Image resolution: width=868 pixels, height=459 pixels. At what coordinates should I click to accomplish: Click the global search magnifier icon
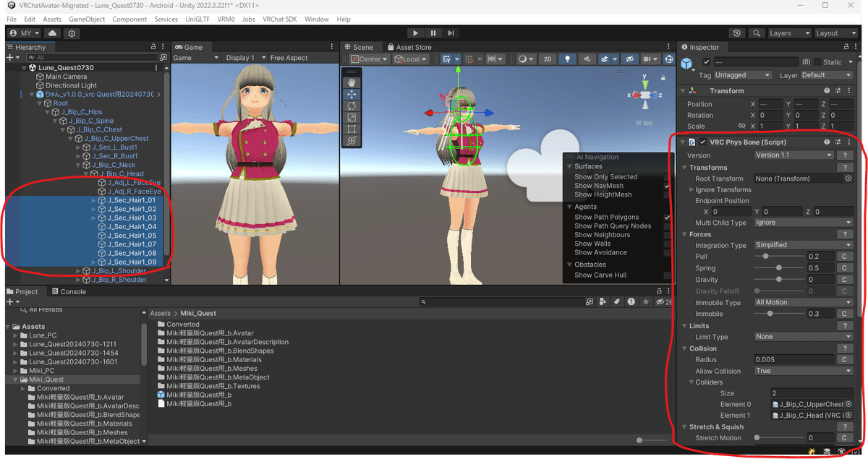757,33
